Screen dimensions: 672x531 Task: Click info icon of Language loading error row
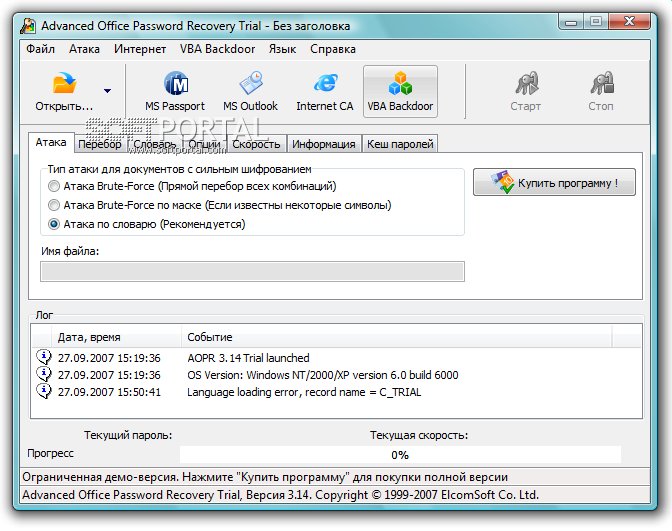[44, 391]
